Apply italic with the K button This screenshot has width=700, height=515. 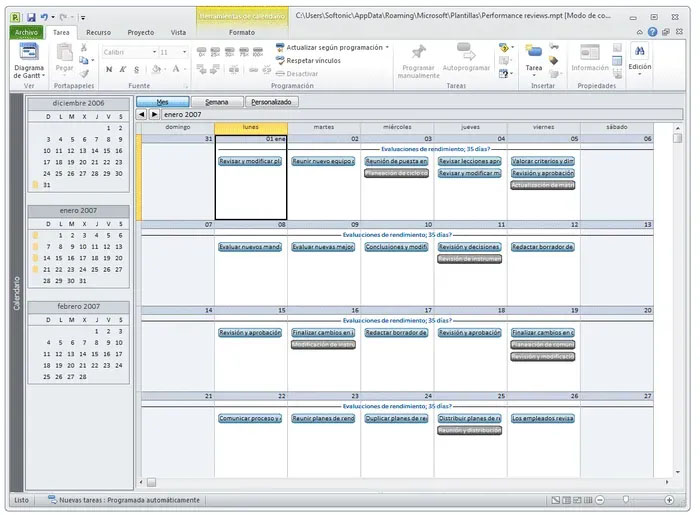coord(123,69)
